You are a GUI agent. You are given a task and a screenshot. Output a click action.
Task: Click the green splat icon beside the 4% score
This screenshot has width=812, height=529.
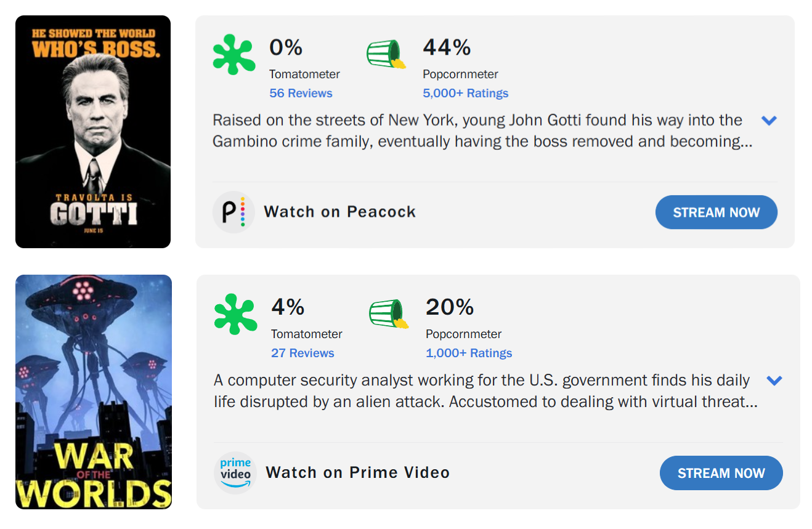(236, 315)
